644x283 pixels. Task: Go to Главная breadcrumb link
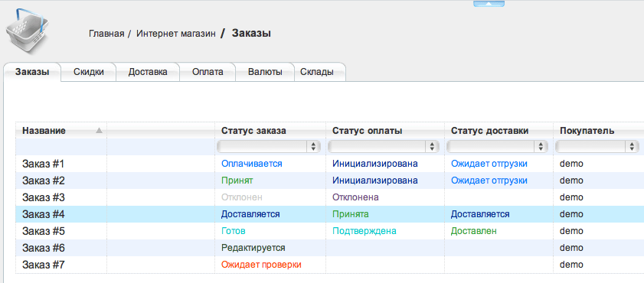tap(106, 34)
